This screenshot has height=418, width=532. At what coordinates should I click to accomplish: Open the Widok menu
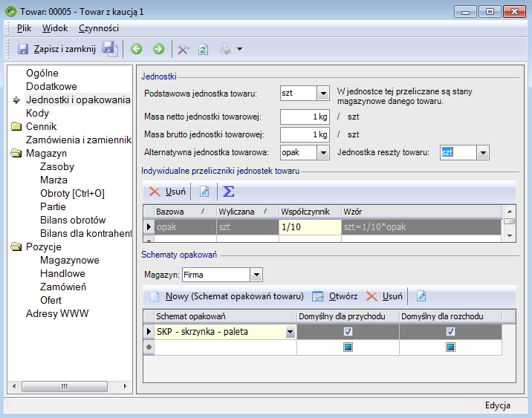55,28
